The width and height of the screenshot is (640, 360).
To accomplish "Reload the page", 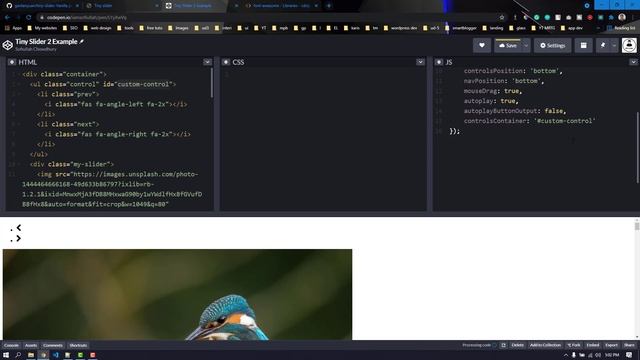I will [x=29, y=18].
